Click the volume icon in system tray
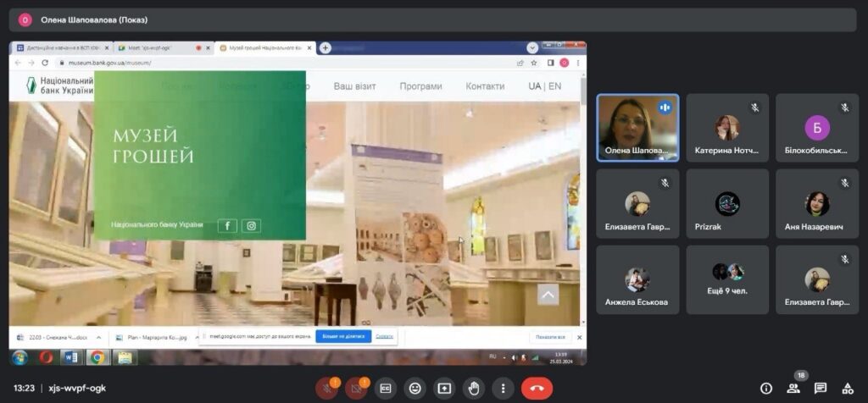The height and width of the screenshot is (403, 868). tap(515, 357)
